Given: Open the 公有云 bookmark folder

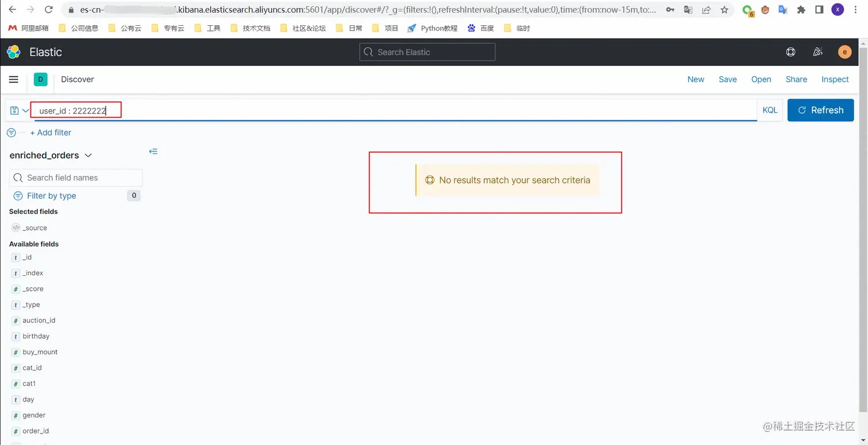Looking at the screenshot, I should click(x=125, y=28).
